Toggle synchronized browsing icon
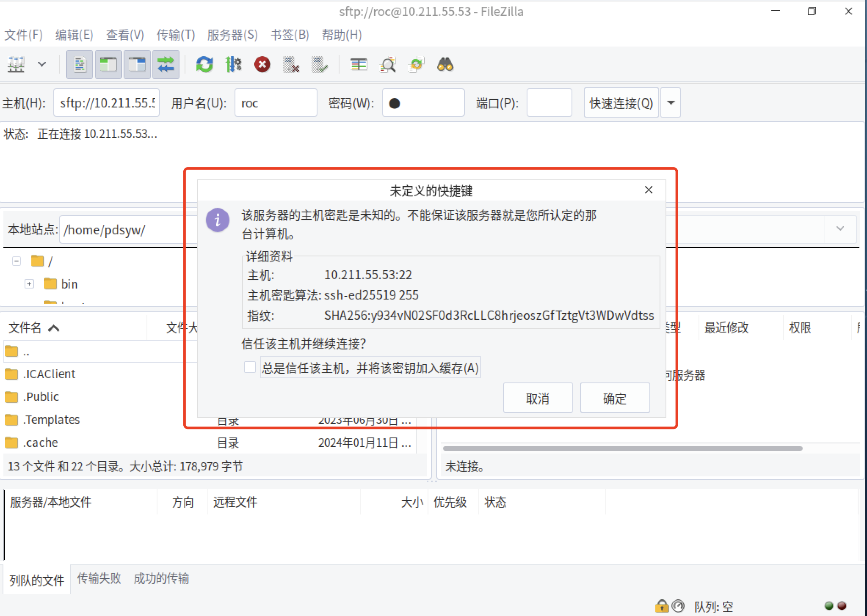867x616 pixels. coord(416,65)
